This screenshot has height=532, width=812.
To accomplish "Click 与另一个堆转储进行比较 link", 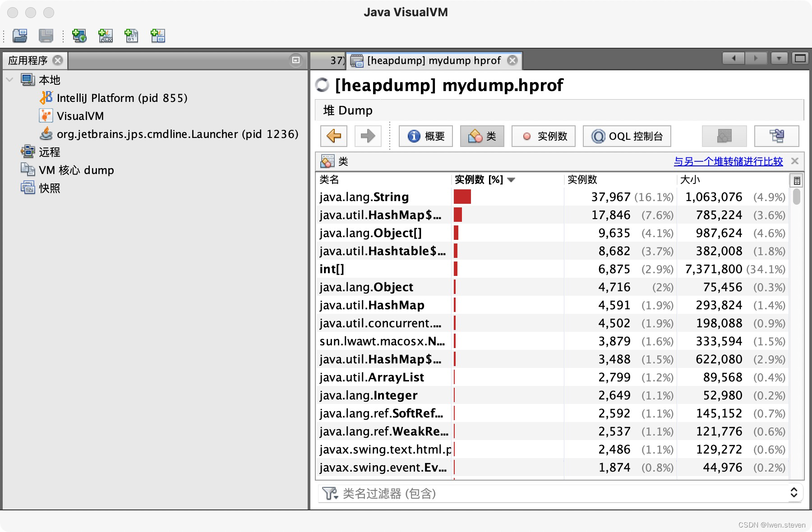I will click(x=728, y=161).
